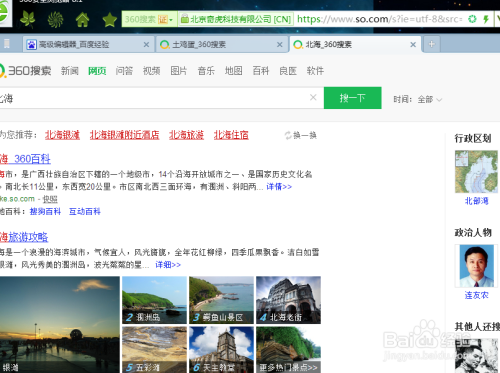The width and height of the screenshot is (500, 373).
Task: Close the 百度经验 tab
Action: (x=146, y=45)
